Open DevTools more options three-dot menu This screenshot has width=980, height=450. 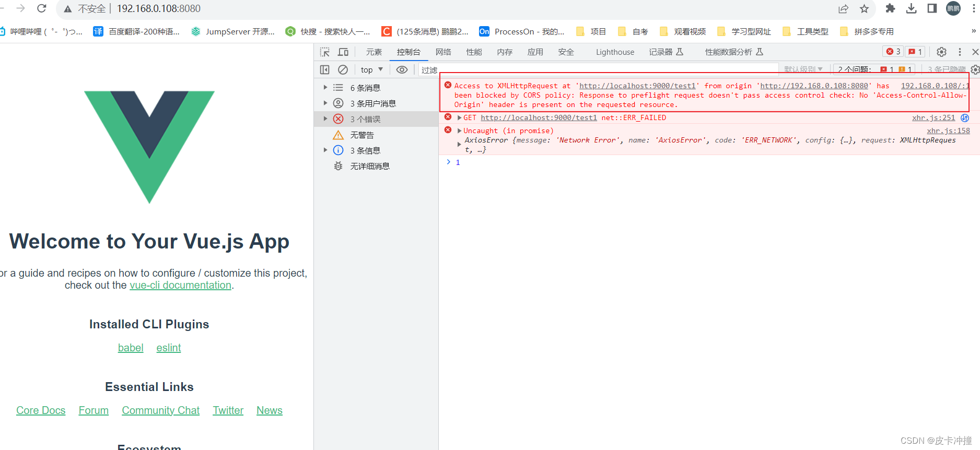(x=960, y=52)
